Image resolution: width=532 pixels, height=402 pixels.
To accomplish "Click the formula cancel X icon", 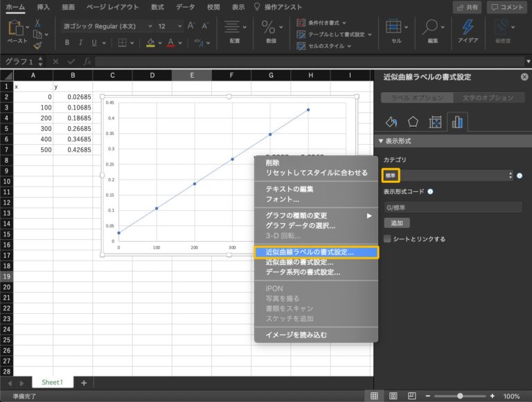I will (55, 62).
